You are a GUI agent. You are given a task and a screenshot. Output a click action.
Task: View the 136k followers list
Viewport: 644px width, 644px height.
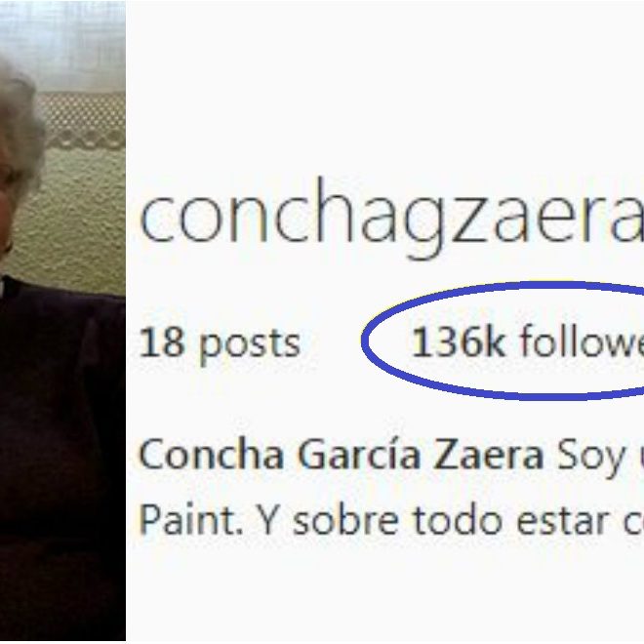click(x=527, y=342)
